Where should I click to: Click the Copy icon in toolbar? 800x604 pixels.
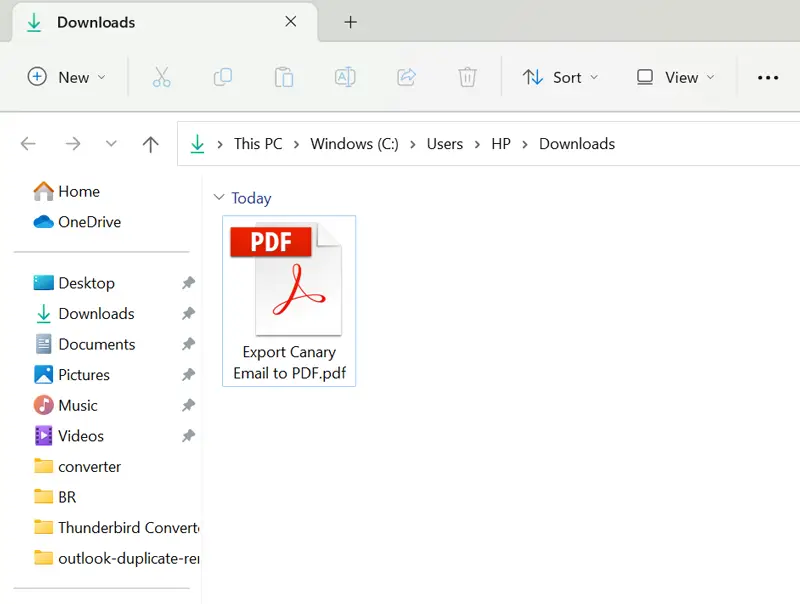[223, 77]
